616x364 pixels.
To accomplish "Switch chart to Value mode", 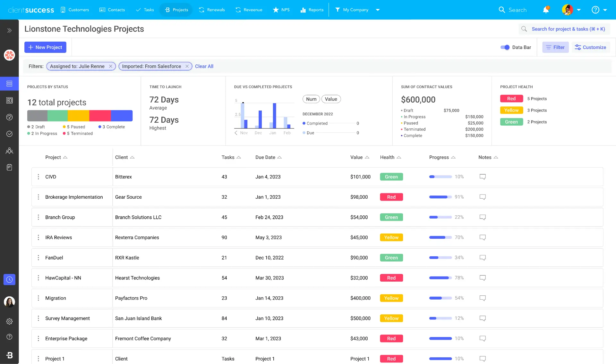I will click(331, 99).
